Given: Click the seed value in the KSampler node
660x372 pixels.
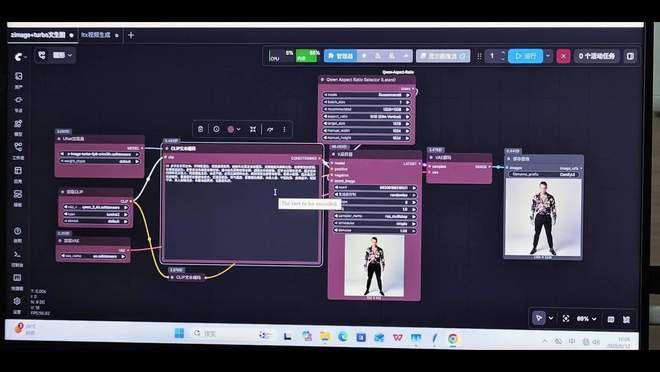Looking at the screenshot, I should 375,188.
